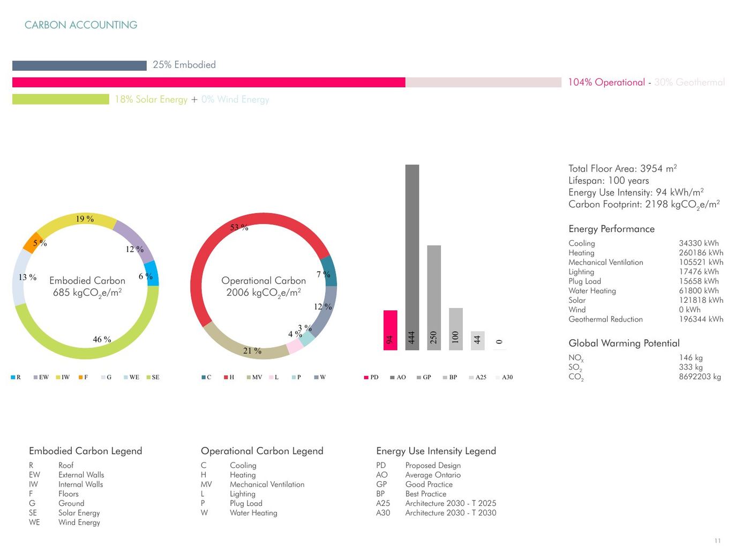Click the orange Floors (F) legend swatch
Screen dimensions: 750x560
[81, 377]
